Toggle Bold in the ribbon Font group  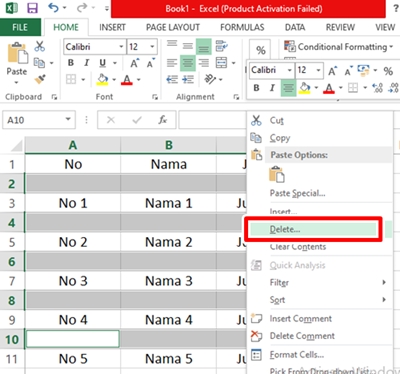[x=71, y=63]
